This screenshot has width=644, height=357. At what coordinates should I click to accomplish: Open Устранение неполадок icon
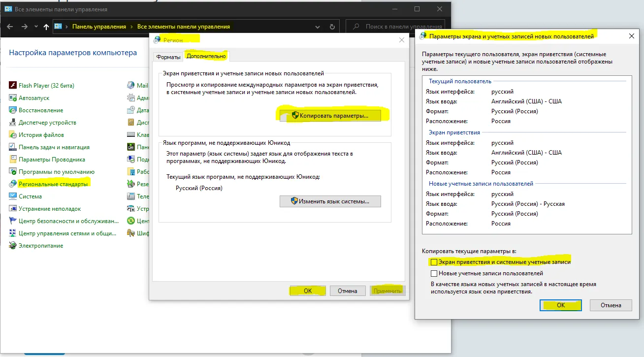tap(13, 208)
